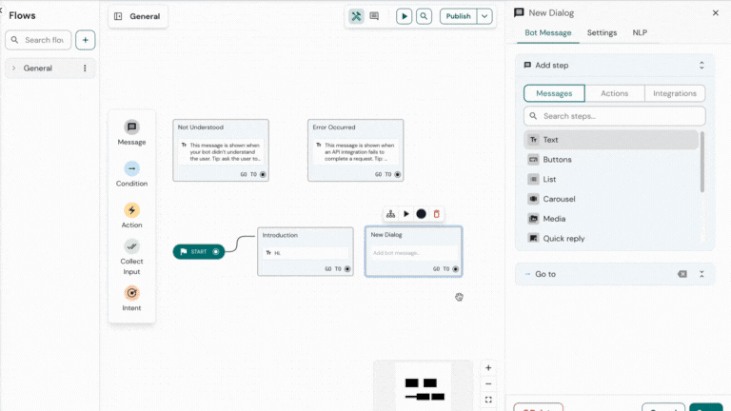Viewport: 731px width, 411px height.
Task: Click the build tools icon in toolbar
Action: point(356,16)
